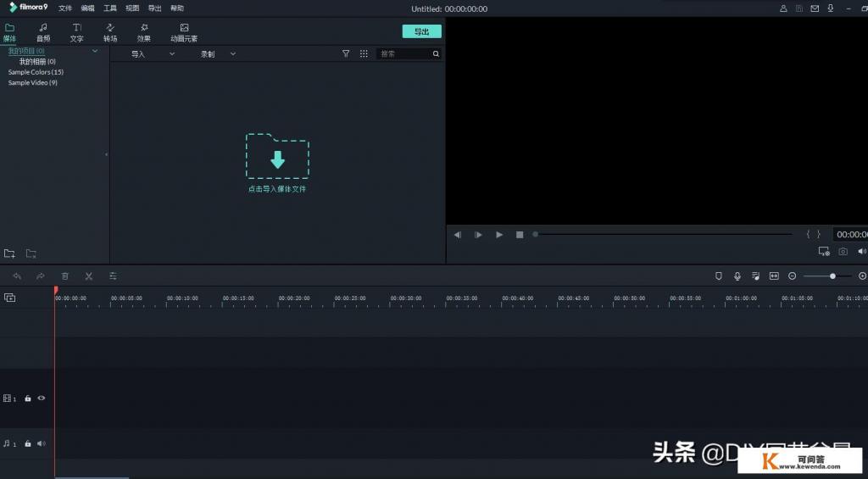Image resolution: width=868 pixels, height=479 pixels.
Task: Open the 工具 menu in menu bar
Action: 110,8
